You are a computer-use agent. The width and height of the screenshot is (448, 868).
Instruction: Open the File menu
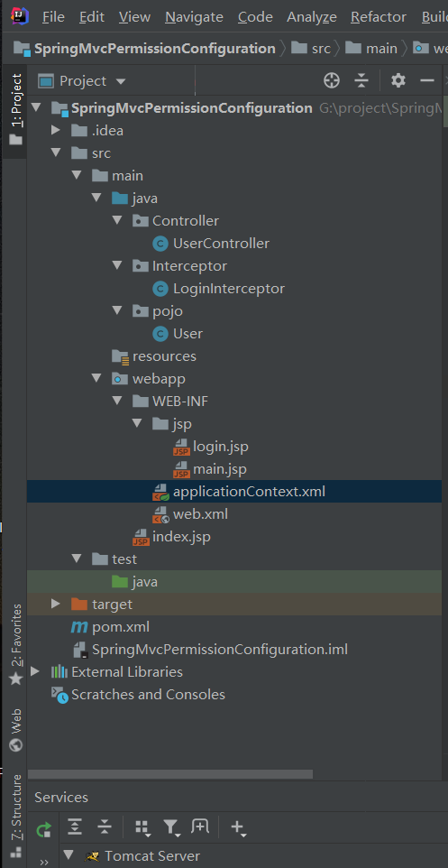(53, 17)
